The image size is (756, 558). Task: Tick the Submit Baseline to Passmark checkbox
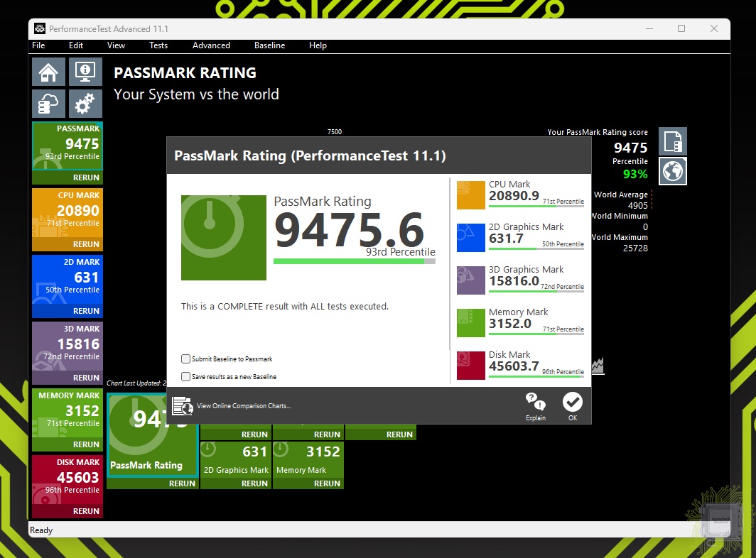(x=185, y=359)
